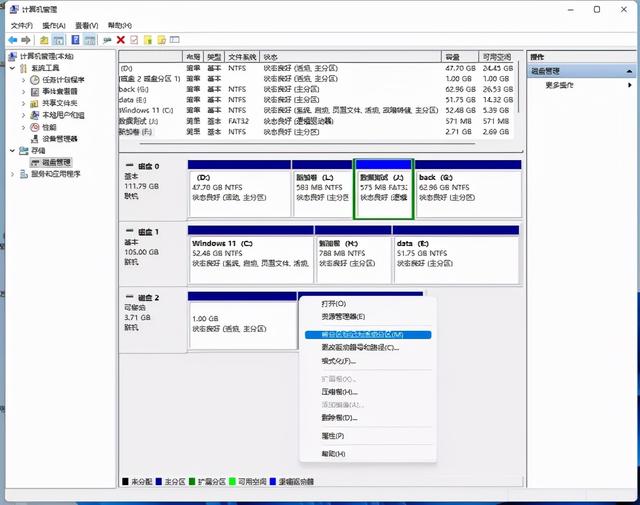Choose 格式化(F) in the context menu
Image resolution: width=640 pixels, height=505 pixels.
(368, 361)
